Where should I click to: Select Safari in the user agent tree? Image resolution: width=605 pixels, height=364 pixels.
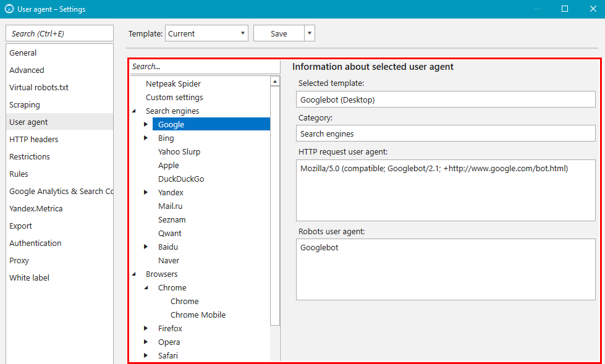coord(168,355)
